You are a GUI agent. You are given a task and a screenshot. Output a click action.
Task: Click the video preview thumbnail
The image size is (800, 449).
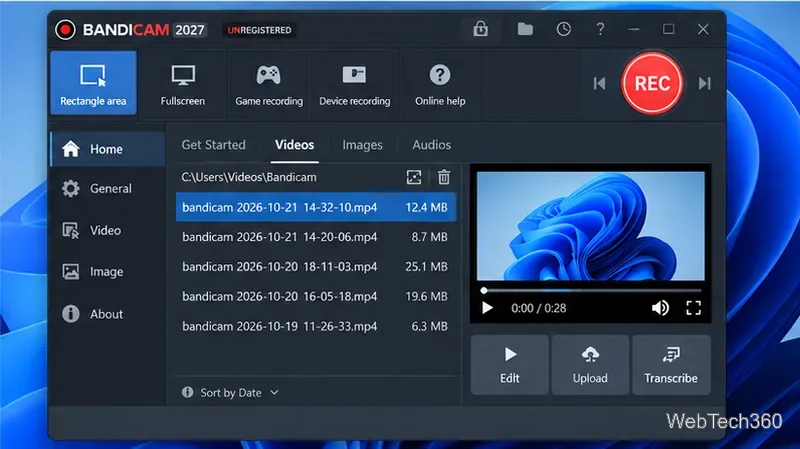590,226
